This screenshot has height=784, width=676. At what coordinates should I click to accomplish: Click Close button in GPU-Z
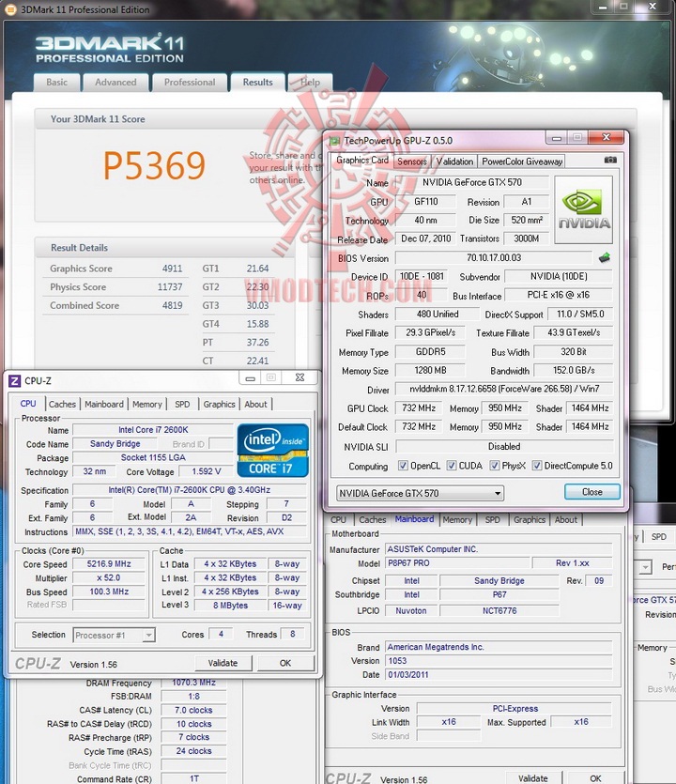pyautogui.click(x=592, y=492)
